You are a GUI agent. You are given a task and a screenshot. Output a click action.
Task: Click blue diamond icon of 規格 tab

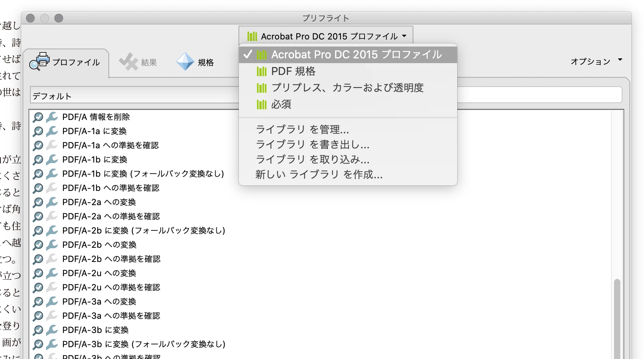tap(185, 62)
